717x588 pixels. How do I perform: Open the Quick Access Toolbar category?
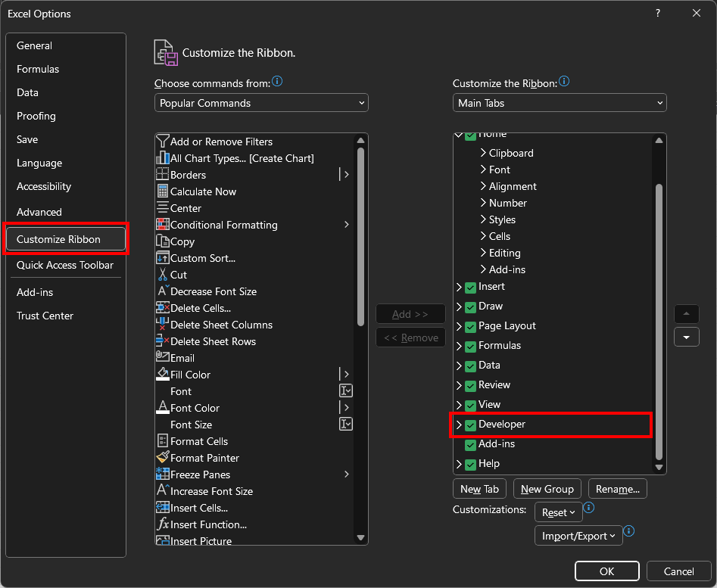pyautogui.click(x=65, y=265)
